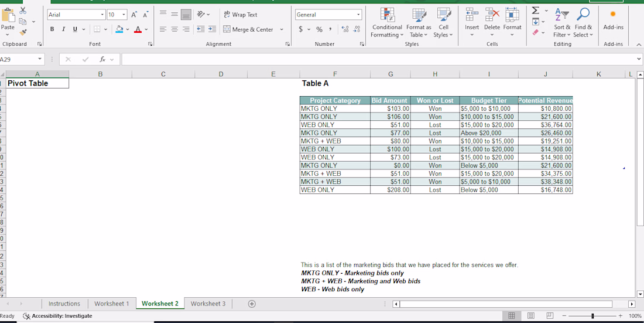Screen dimensions: 644x323
Task: Click the Decrease Decimal icon
Action: pos(357,29)
